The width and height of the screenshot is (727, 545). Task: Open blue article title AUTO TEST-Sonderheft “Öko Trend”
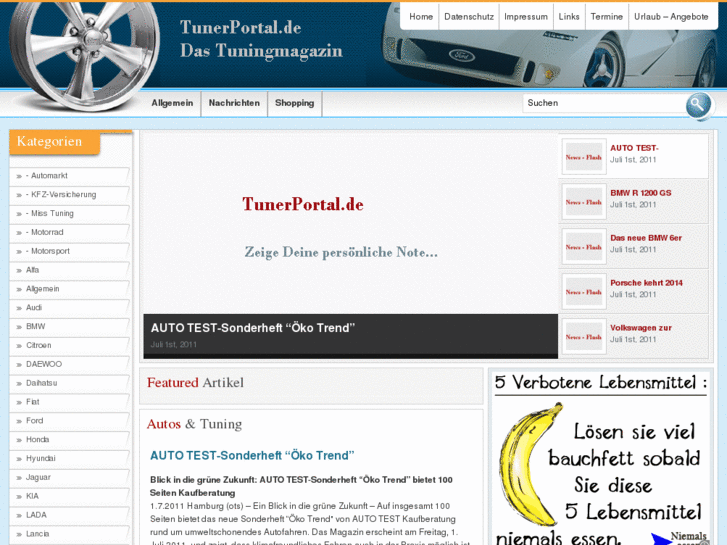click(252, 455)
